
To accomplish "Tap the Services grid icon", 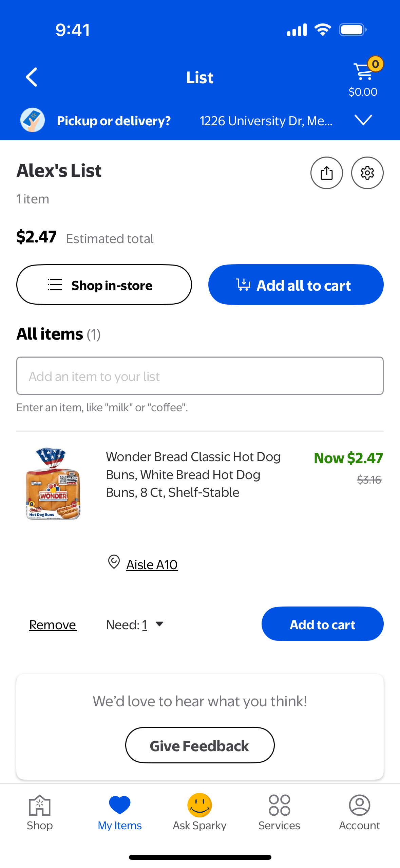I will pyautogui.click(x=279, y=805).
